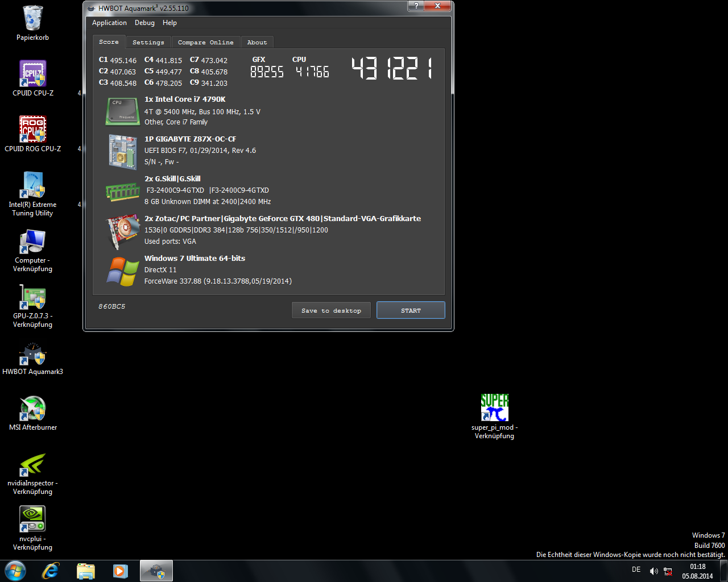Open the Debug menu
Screen dimensions: 728x582
(x=144, y=23)
